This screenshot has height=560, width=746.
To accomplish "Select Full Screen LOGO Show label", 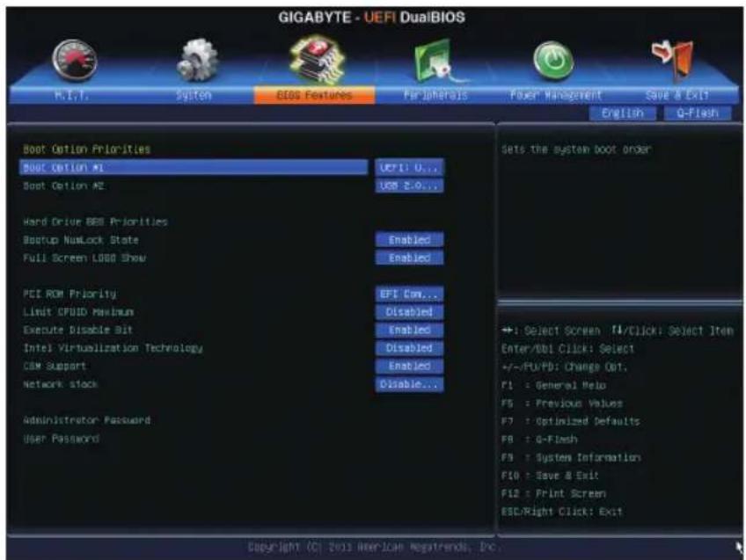I will [84, 258].
